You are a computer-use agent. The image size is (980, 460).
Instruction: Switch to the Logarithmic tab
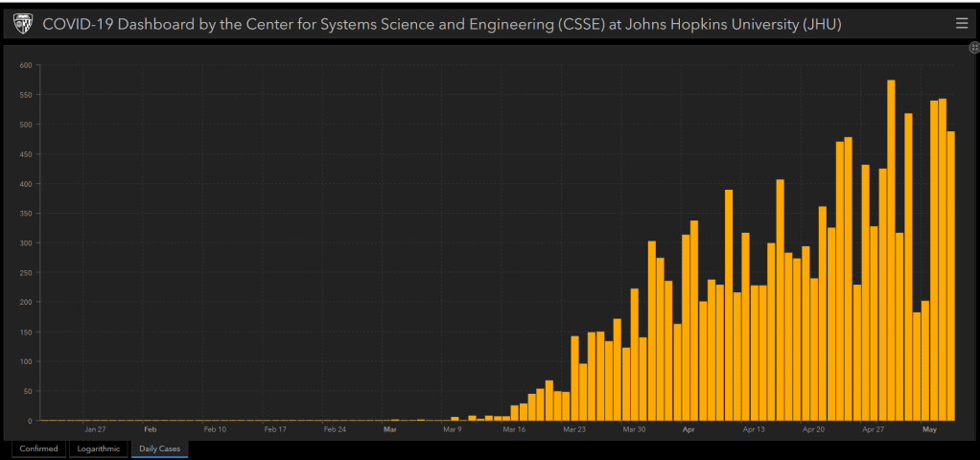[x=98, y=448]
